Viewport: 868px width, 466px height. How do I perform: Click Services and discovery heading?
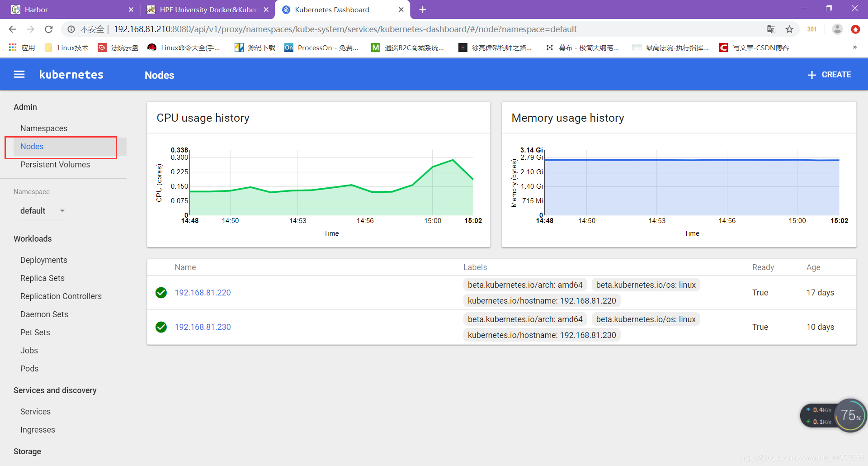(55, 390)
